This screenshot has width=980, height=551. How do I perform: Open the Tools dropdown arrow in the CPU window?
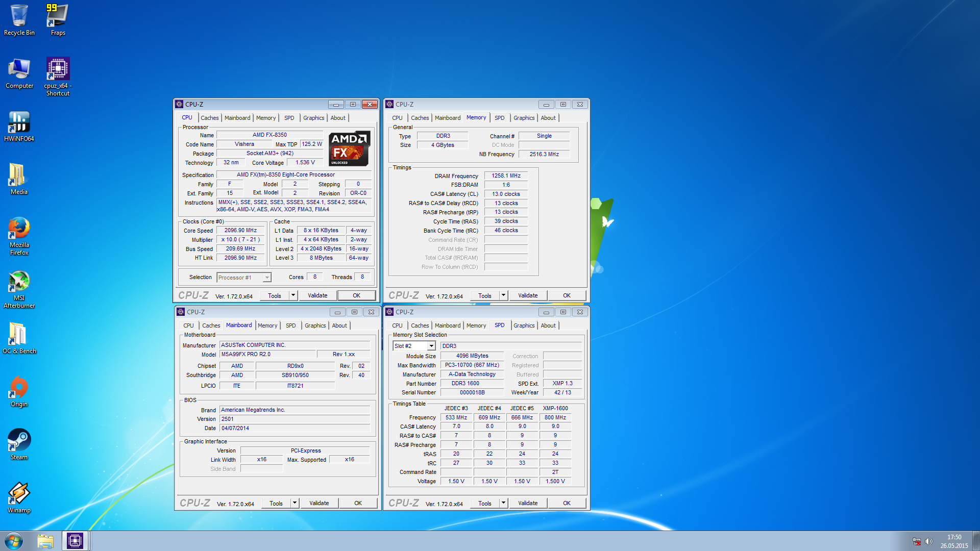click(293, 295)
